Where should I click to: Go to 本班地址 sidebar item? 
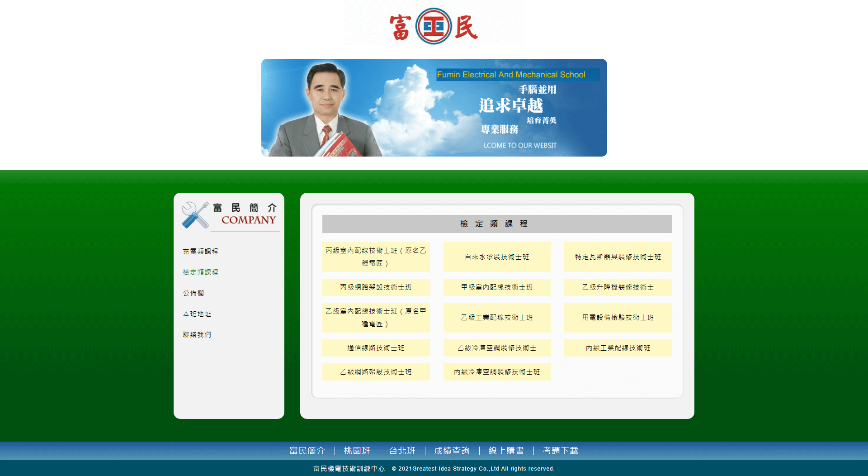pyautogui.click(x=197, y=314)
